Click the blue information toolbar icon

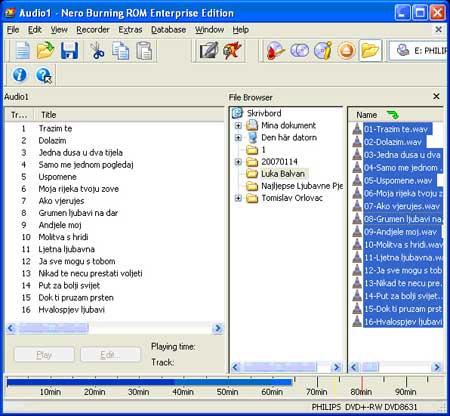click(19, 75)
